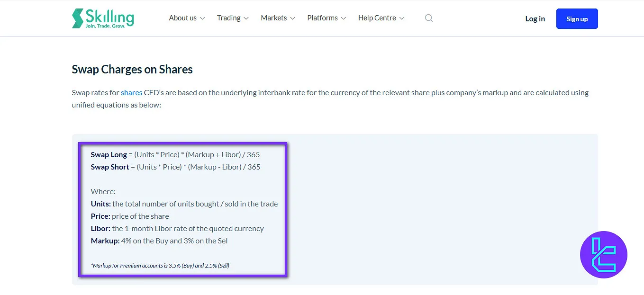Expand the Markets dropdown chevron
Image resolution: width=644 pixels, height=295 pixels.
point(292,18)
